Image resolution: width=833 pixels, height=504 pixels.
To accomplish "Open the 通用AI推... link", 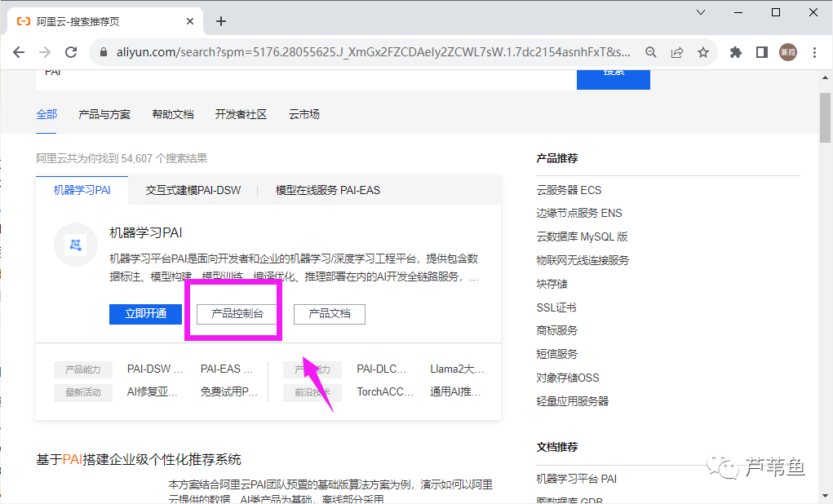I will 455,392.
